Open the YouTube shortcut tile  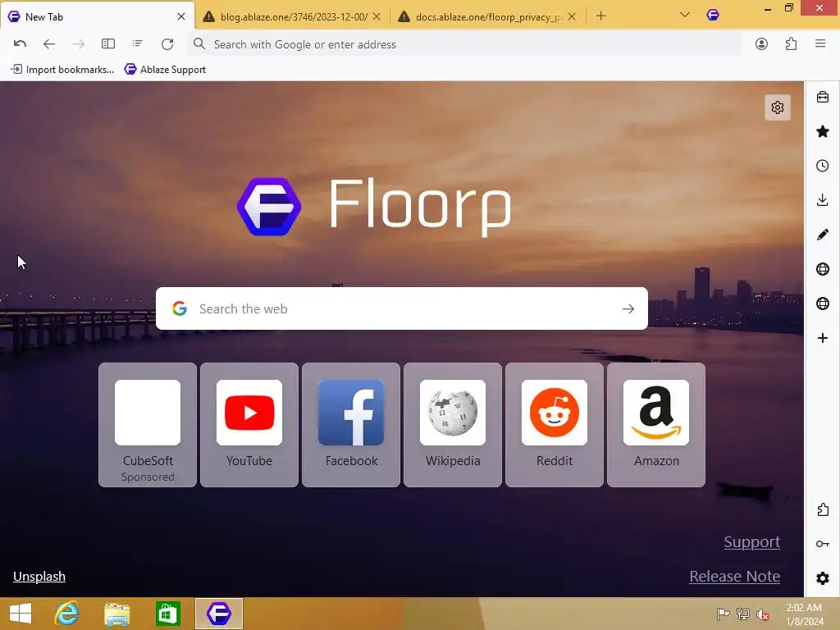pyautogui.click(x=249, y=424)
